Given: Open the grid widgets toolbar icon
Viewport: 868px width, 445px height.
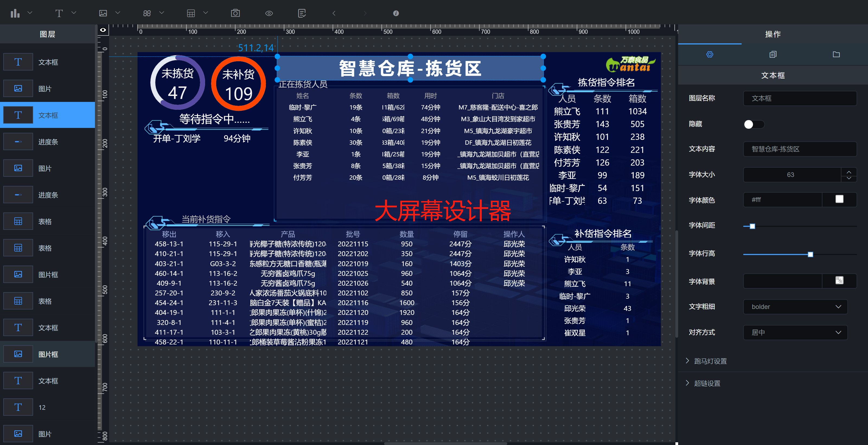Looking at the screenshot, I should click(147, 13).
